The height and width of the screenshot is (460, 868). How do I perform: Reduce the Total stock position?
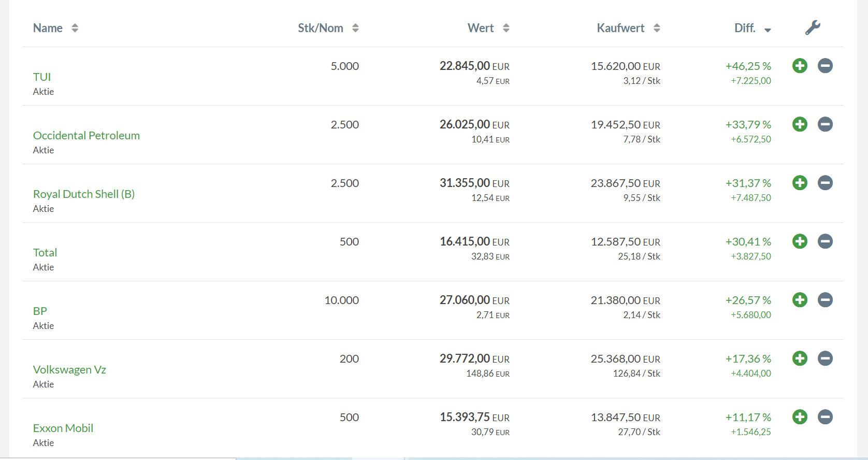click(825, 241)
